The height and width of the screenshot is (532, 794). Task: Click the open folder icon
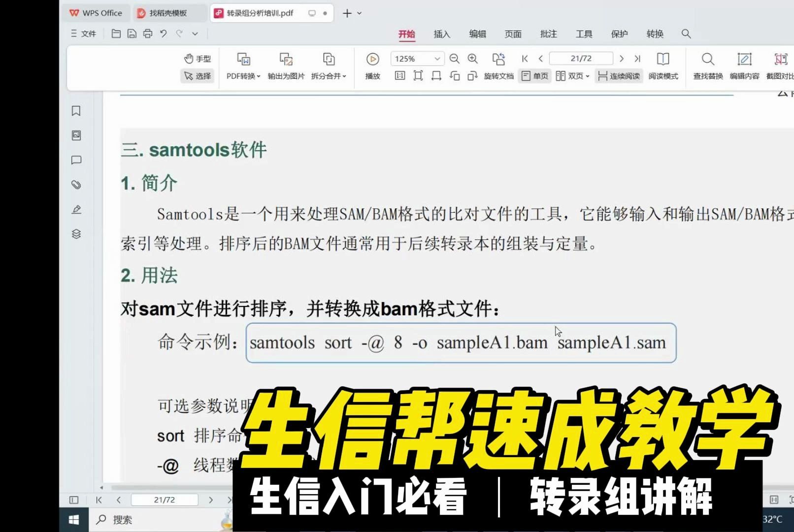116,33
